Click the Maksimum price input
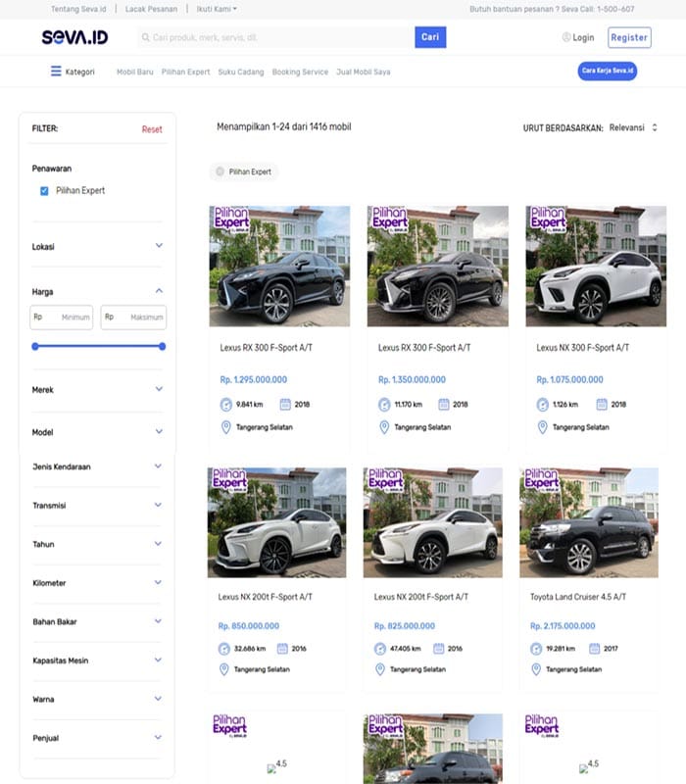The width and height of the screenshot is (686, 784). 133,317
